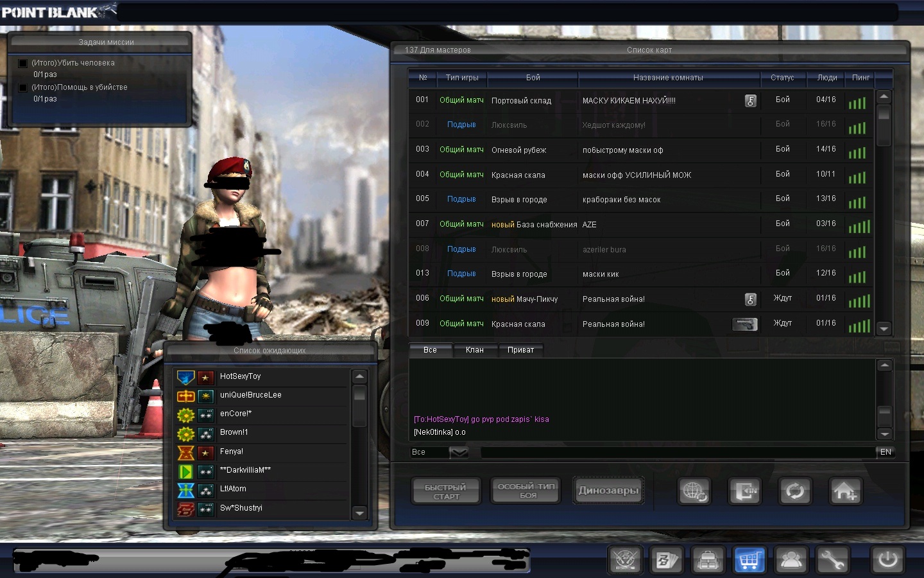Toggle the 'Убить человека' mission checkbox
The image size is (924, 578).
pyautogui.click(x=23, y=63)
